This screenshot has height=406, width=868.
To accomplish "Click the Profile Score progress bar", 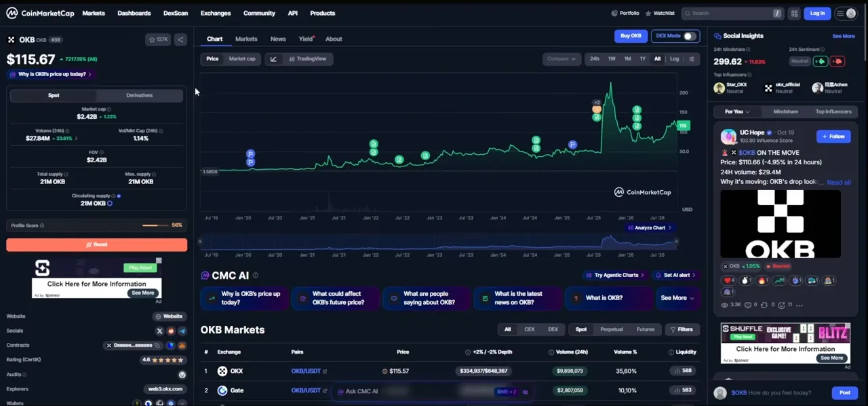I will [155, 225].
